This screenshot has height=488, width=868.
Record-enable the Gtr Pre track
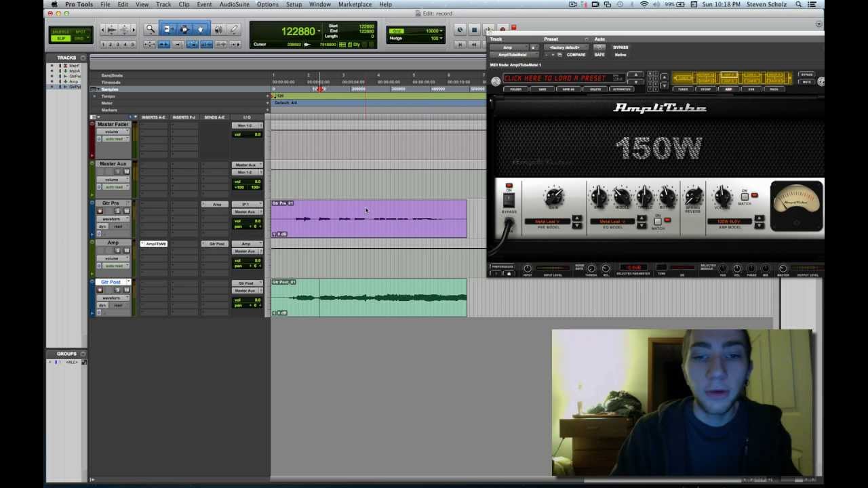coord(100,211)
